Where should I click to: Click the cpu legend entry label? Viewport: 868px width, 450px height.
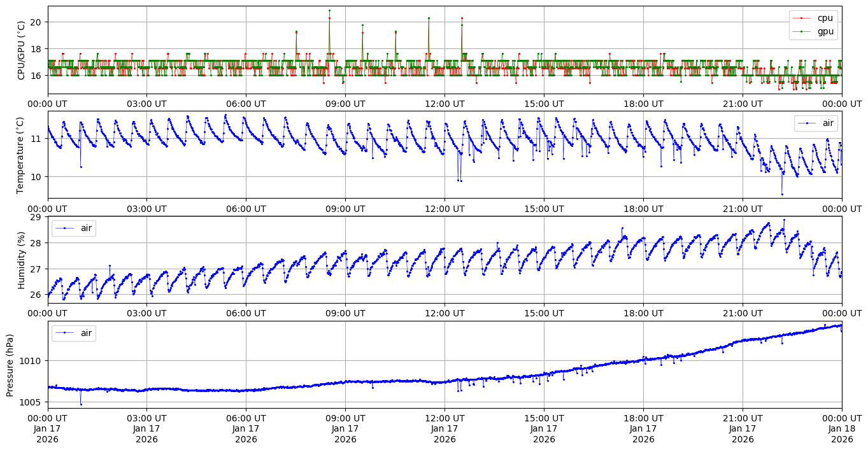click(x=825, y=18)
